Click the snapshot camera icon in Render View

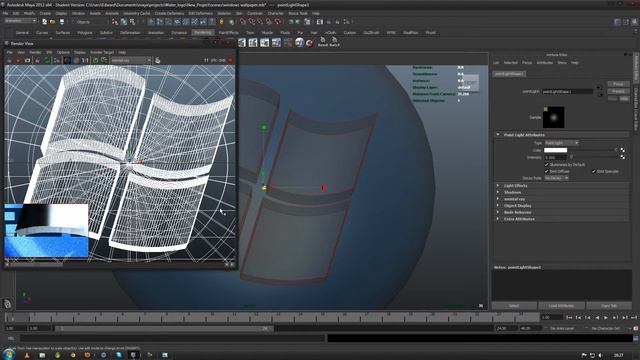coord(27,60)
